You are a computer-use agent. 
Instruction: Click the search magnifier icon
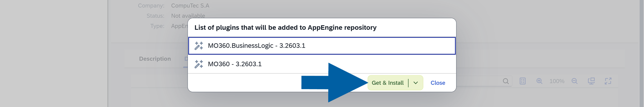[506, 81]
